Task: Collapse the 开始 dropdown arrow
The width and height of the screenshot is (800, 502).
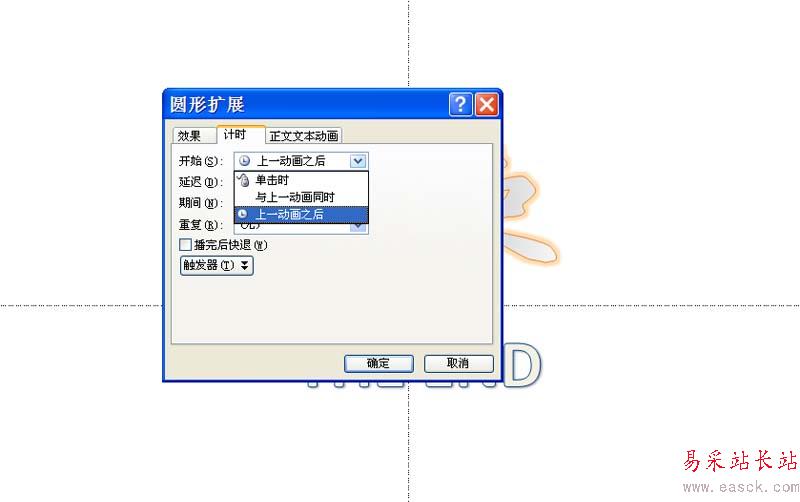Action: 358,161
